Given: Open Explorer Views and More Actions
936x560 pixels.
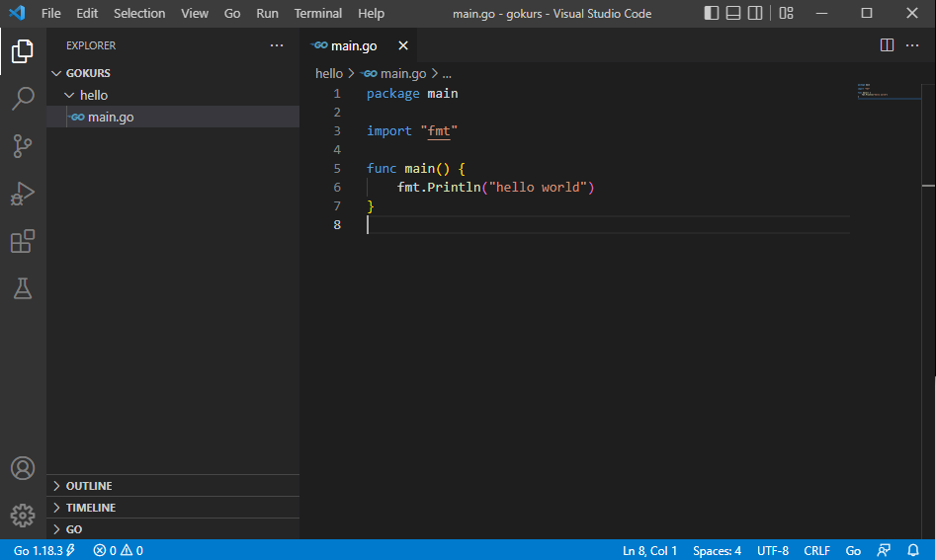Looking at the screenshot, I should [277, 45].
